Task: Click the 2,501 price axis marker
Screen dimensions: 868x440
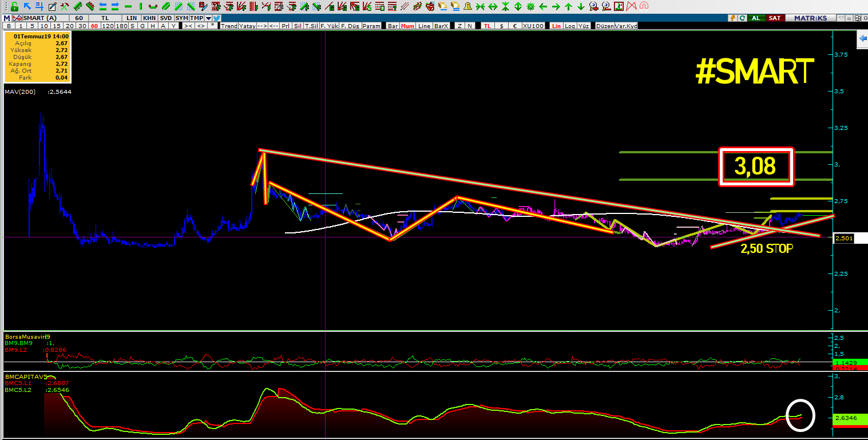Action: pyautogui.click(x=843, y=238)
